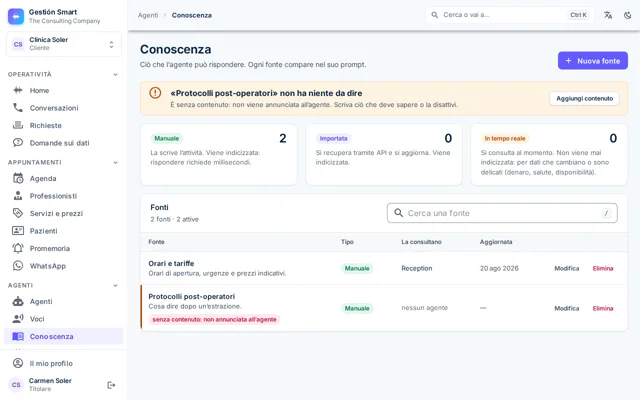Click the La consultano column header
The image size is (640, 400).
point(421,242)
